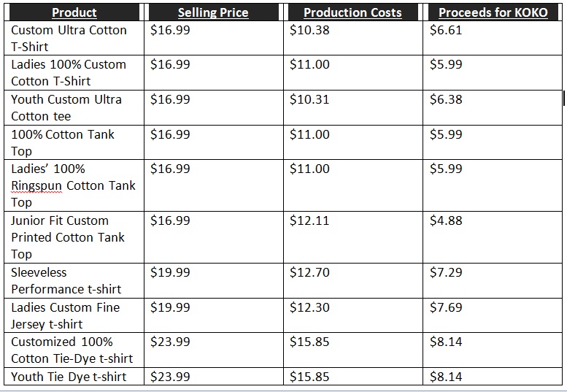Click the $12.30 production cost cell
Image resolution: width=567 pixels, height=392 pixels.
click(309, 307)
